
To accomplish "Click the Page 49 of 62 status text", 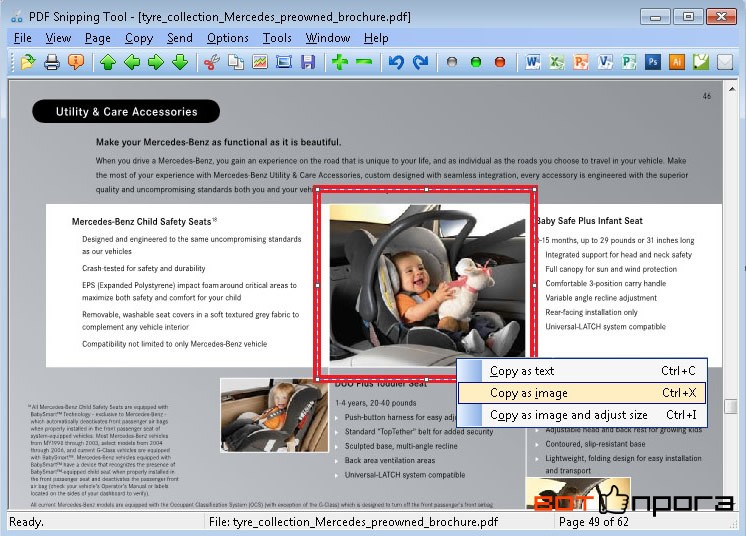I will [594, 522].
